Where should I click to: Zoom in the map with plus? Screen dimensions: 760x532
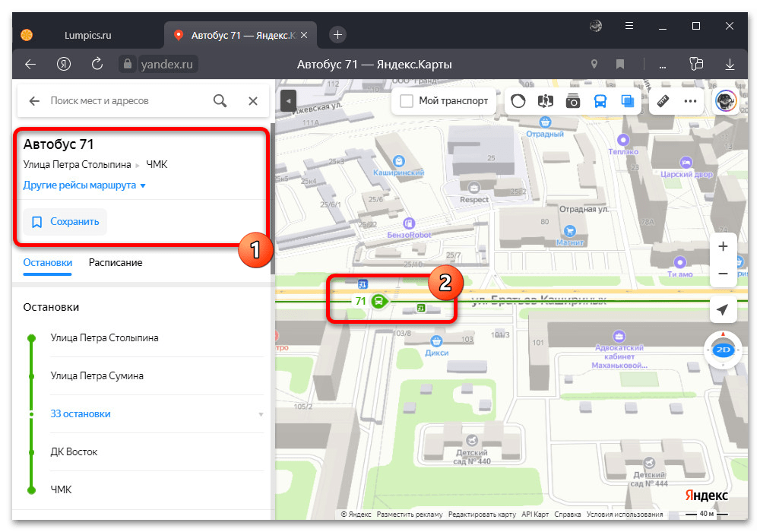point(723,246)
